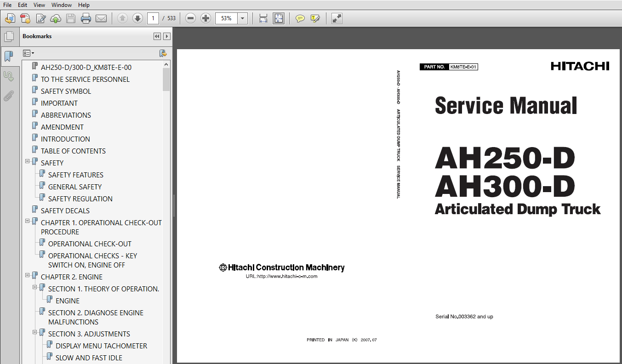Open the zoom level dropdown arrow
Image resolution: width=622 pixels, height=364 pixels.
pyautogui.click(x=243, y=18)
